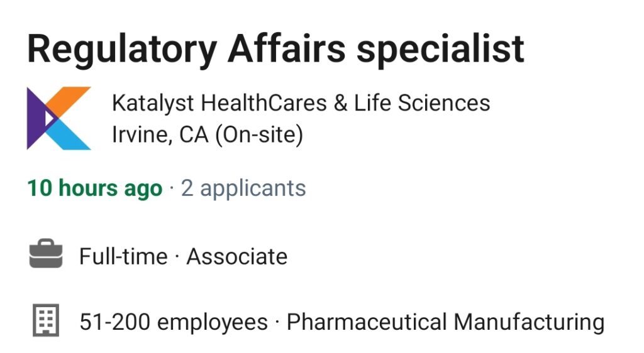Click the Life Sciences part of company name
Screen dimensions: 644x353
422,103
